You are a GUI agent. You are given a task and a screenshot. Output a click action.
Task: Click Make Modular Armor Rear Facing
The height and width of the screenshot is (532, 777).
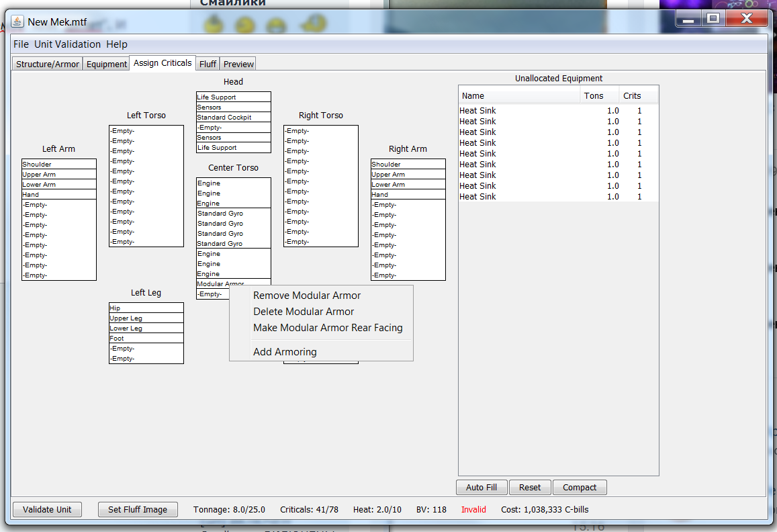pos(328,328)
